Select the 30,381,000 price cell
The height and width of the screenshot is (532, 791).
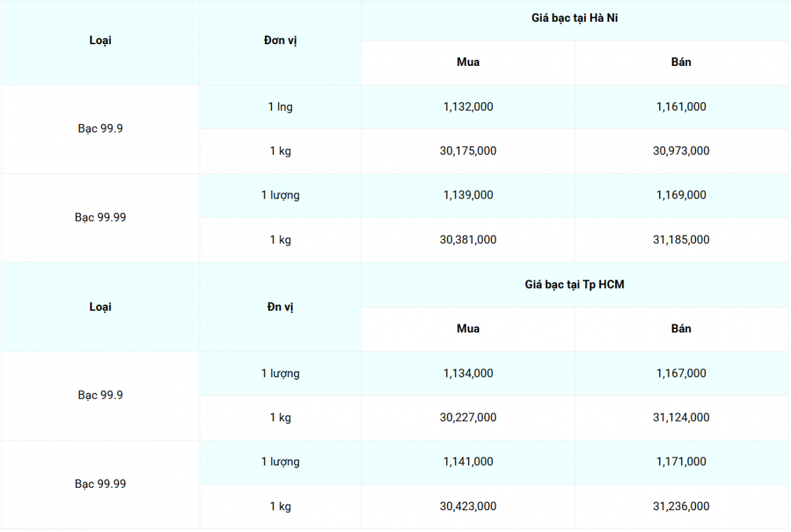468,240
